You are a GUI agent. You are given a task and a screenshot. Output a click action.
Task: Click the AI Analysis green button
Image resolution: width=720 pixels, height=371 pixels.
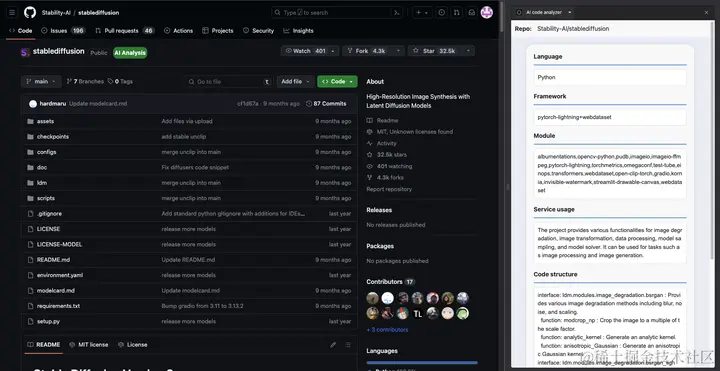[x=130, y=53]
